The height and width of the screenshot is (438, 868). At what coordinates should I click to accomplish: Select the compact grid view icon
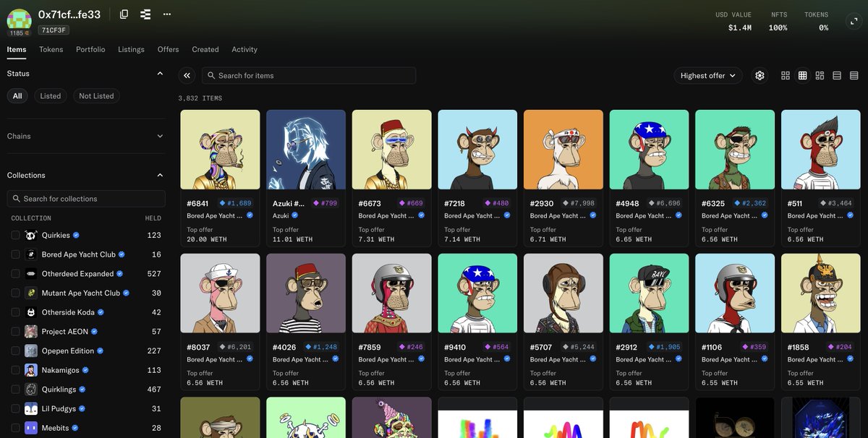[x=802, y=75]
